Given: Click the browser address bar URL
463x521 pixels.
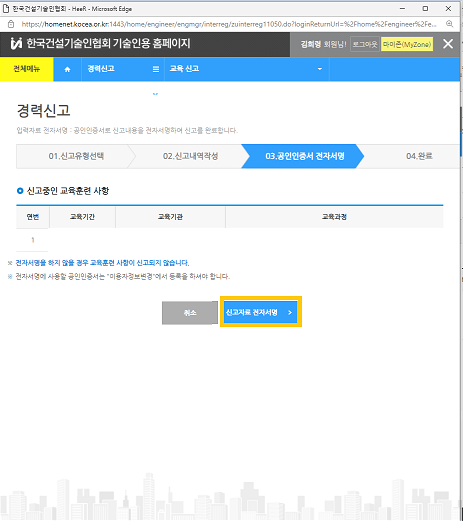Looking at the screenshot, I should [229, 24].
